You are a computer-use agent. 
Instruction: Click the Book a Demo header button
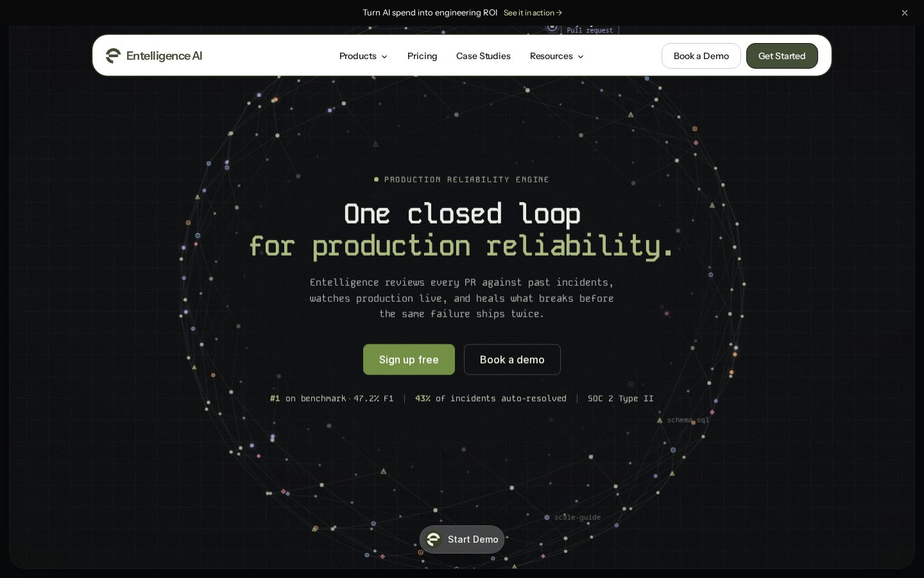coord(701,56)
